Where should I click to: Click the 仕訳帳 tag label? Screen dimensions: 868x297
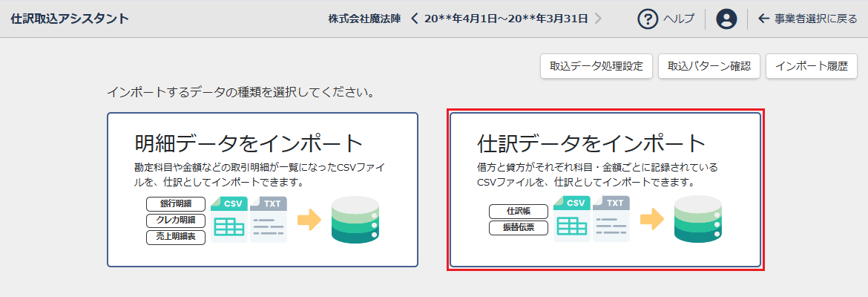518,211
